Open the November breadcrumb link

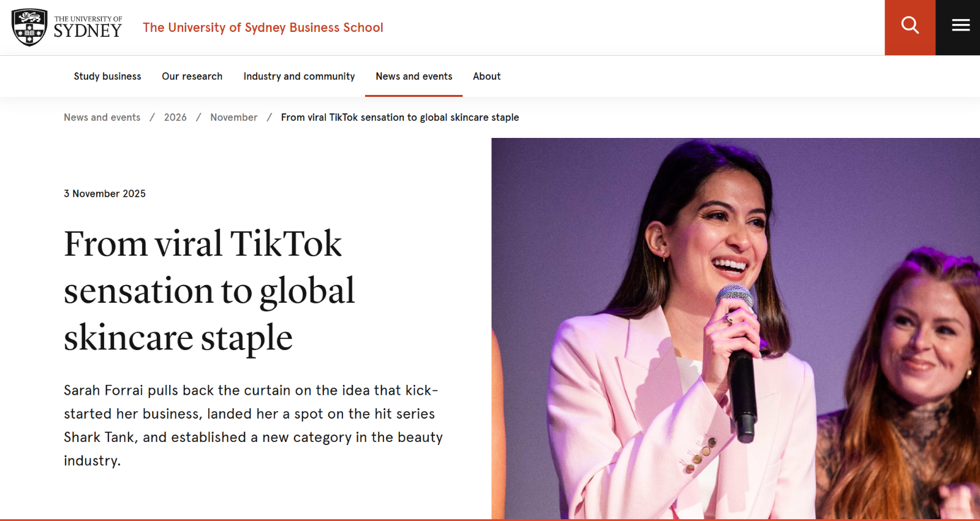pyautogui.click(x=233, y=117)
